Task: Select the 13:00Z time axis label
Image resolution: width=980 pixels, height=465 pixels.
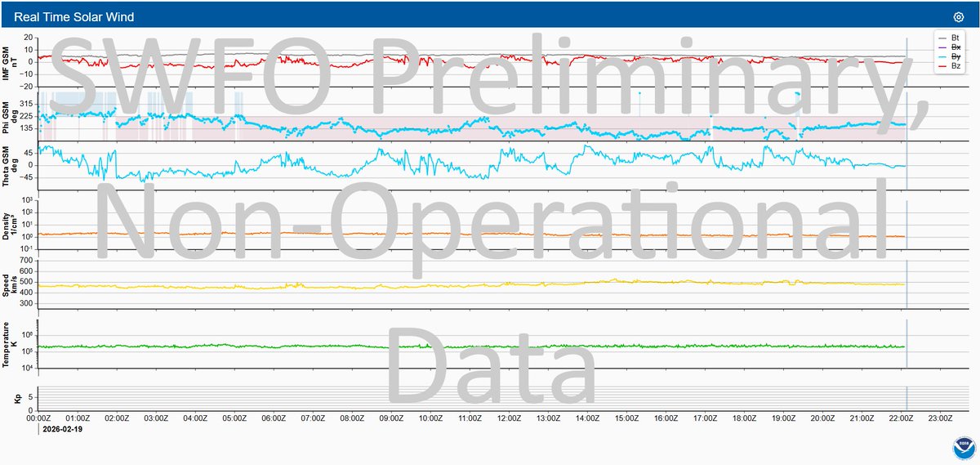Action: coord(548,417)
